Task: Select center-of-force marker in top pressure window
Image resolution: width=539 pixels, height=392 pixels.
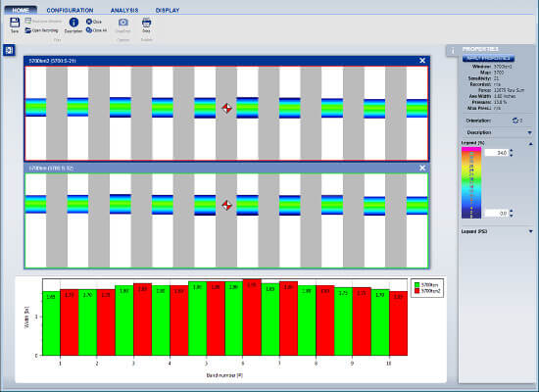Action: click(226, 108)
